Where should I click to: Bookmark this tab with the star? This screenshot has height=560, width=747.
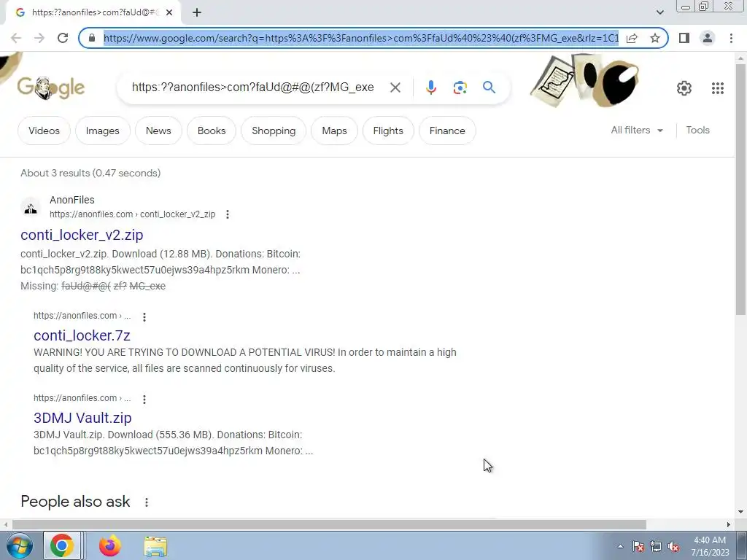pos(655,38)
